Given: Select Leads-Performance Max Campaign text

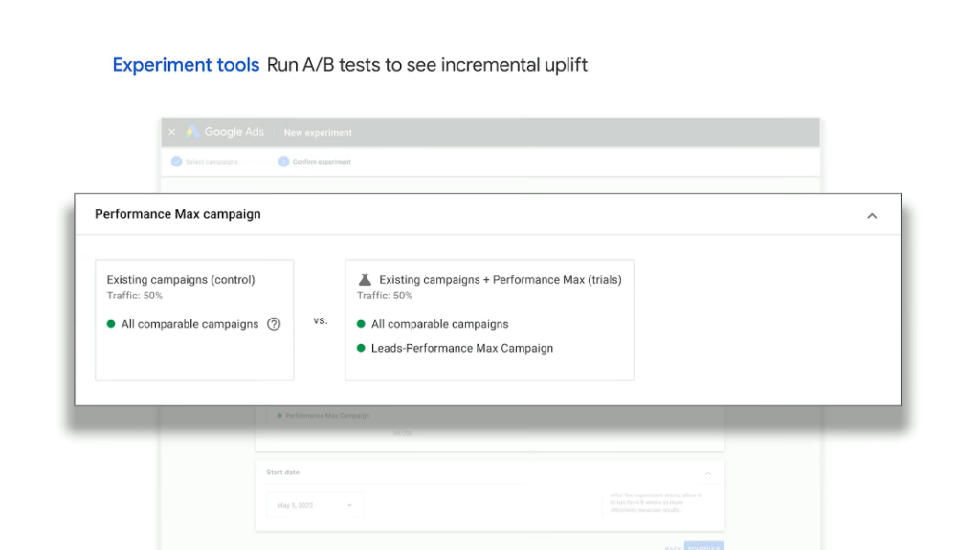Looking at the screenshot, I should tap(462, 349).
